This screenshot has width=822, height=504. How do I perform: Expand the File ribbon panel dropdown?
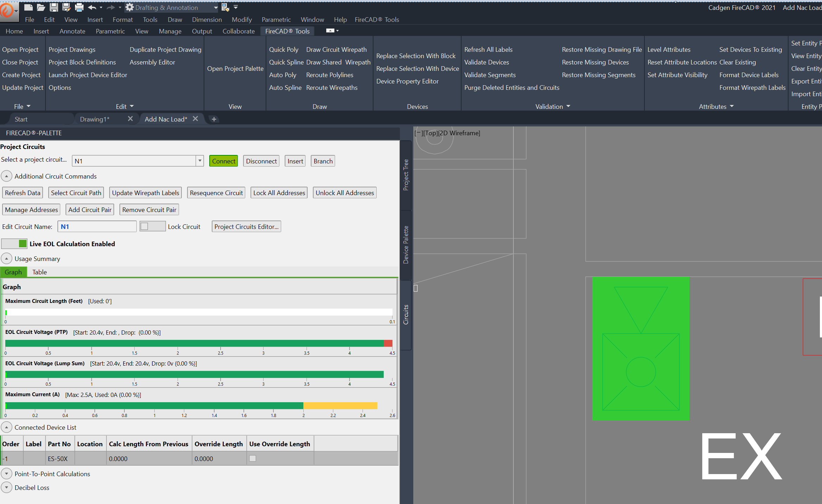(29, 106)
